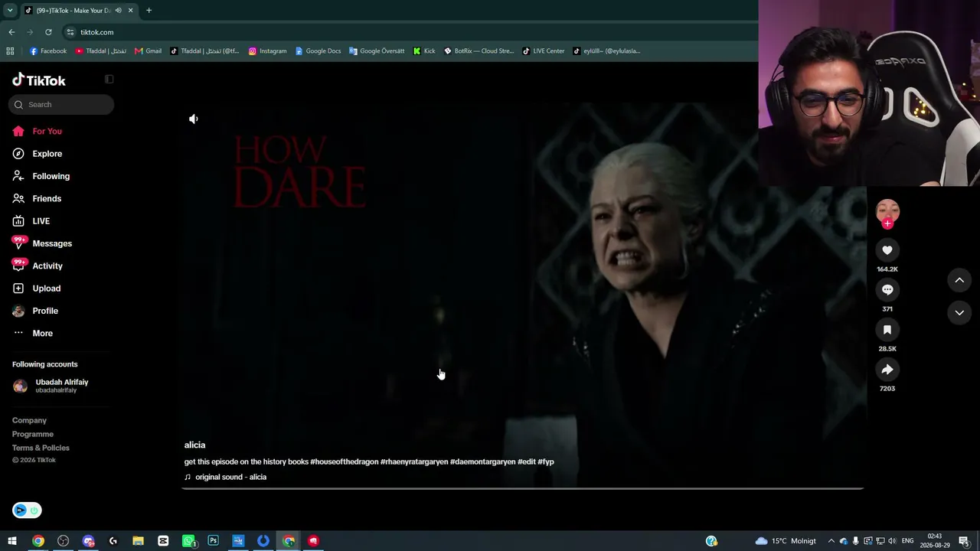Open the #houseofthedragon hashtag

[x=344, y=462]
